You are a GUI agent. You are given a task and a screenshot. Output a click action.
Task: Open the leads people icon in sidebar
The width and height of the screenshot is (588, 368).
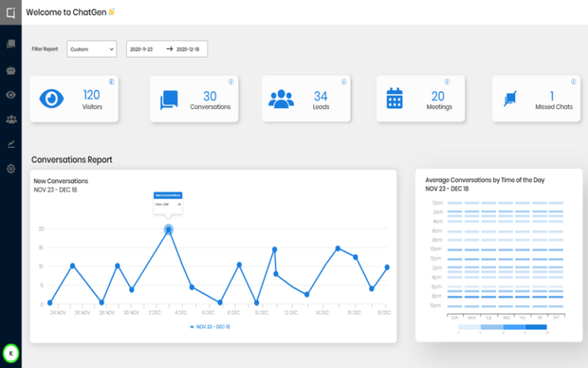tap(11, 119)
